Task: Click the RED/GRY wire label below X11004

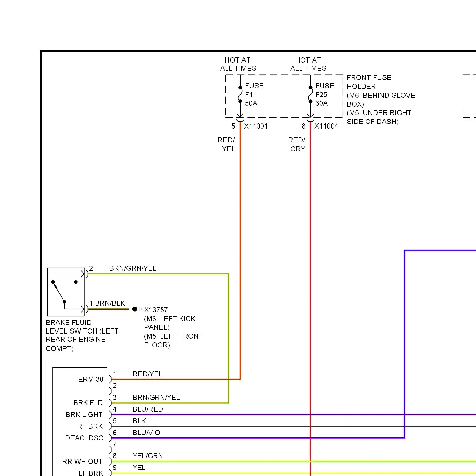Action: pyautogui.click(x=297, y=144)
